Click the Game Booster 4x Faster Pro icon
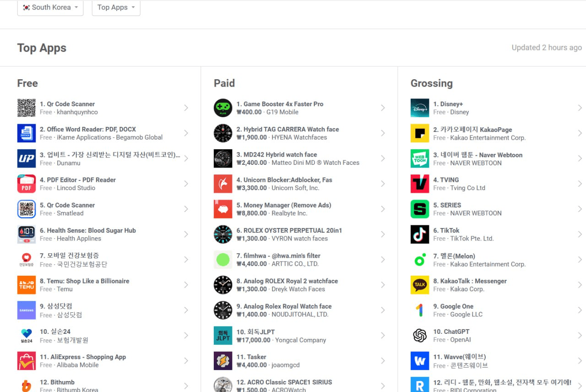The image size is (586, 392). tap(223, 108)
